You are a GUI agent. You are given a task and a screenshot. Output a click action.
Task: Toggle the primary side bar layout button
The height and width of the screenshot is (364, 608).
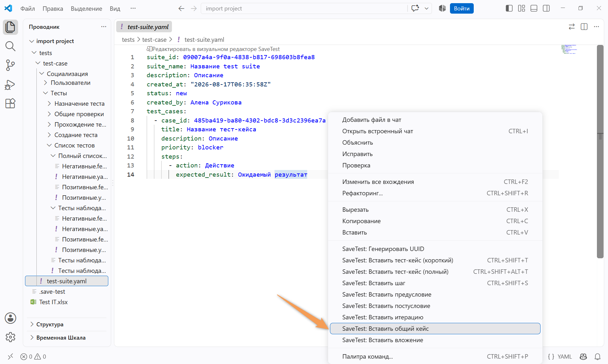tap(509, 9)
